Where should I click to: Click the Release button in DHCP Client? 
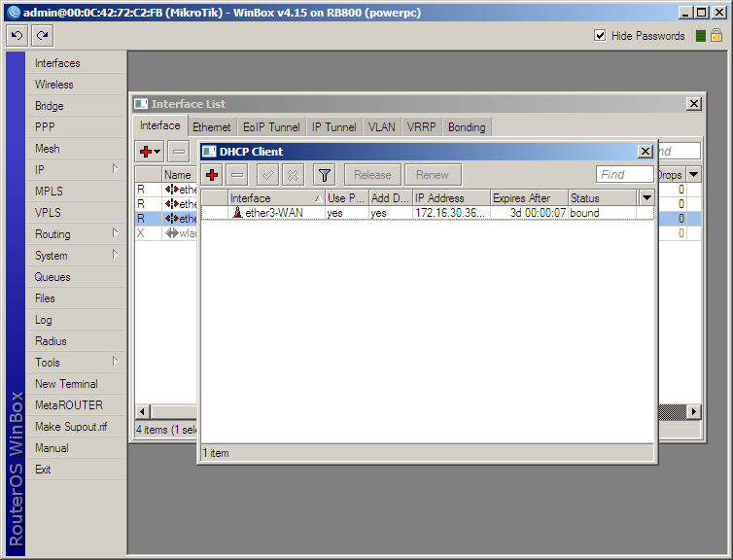point(372,175)
